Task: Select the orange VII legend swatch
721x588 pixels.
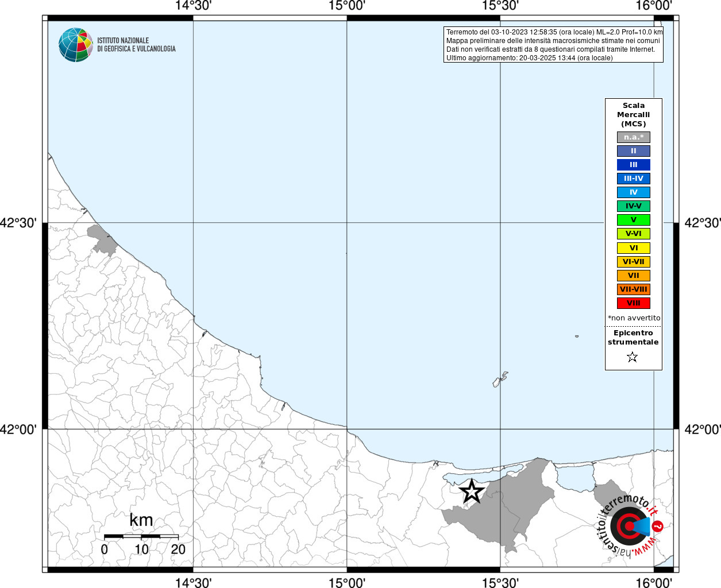Action: click(x=634, y=276)
